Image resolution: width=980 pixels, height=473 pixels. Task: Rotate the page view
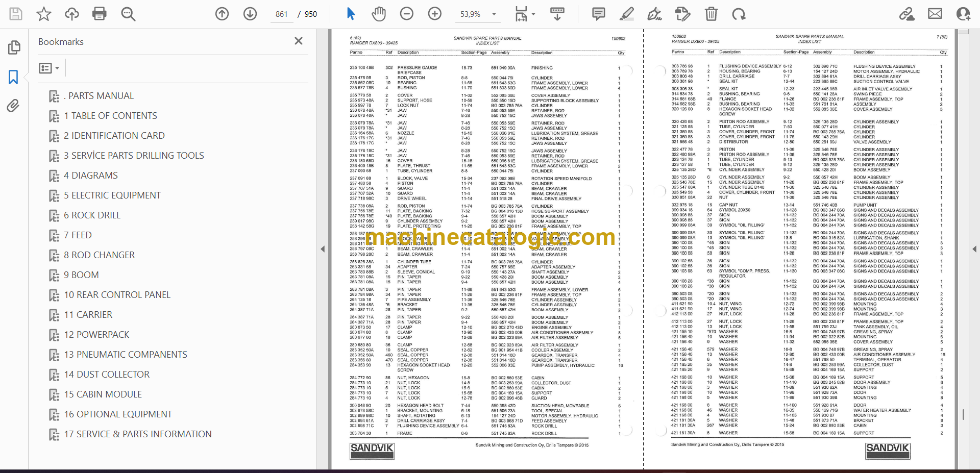coord(739,14)
